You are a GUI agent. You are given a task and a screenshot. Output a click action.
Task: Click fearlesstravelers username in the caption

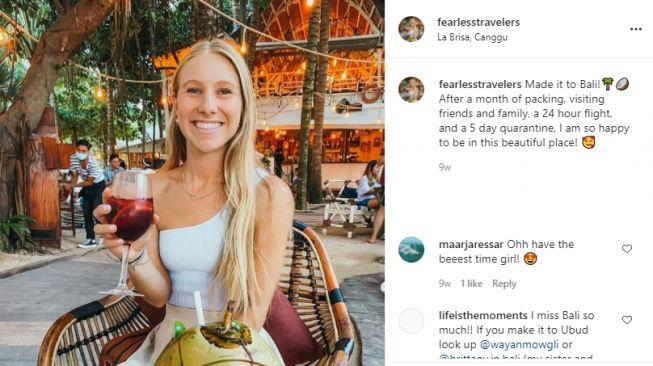point(480,84)
